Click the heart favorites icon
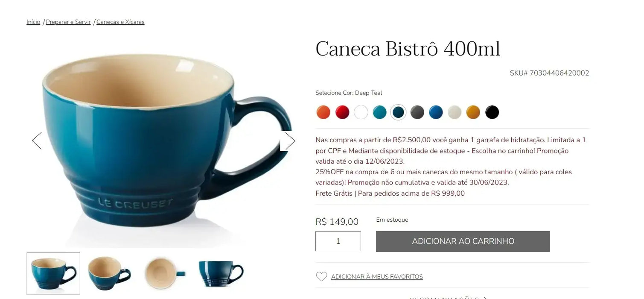The image size is (644, 299). 321,277
